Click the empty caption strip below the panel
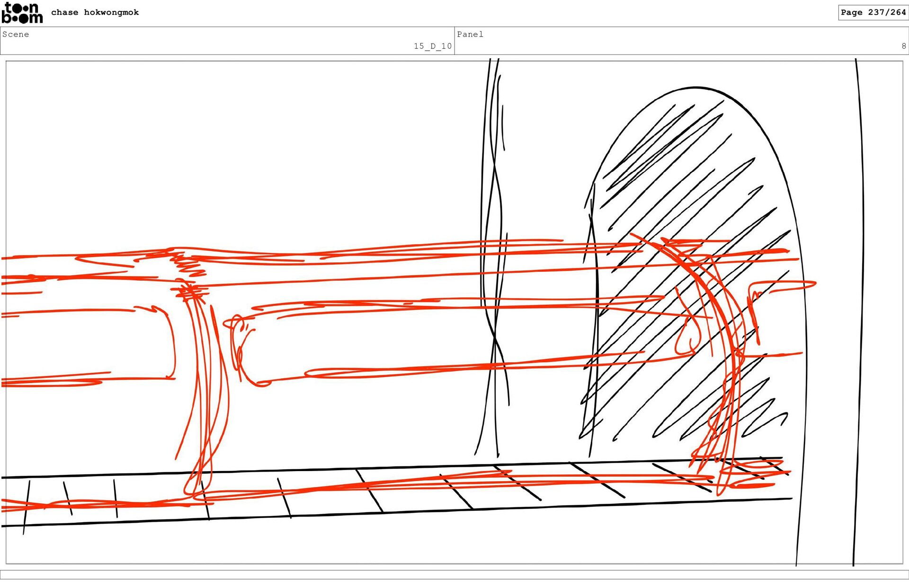 click(454, 574)
